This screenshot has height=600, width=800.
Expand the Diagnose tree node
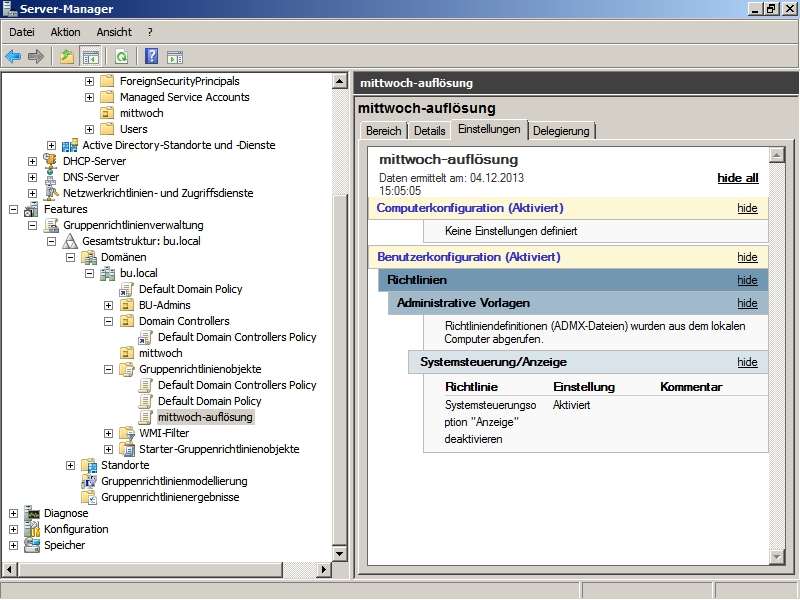[x=14, y=513]
